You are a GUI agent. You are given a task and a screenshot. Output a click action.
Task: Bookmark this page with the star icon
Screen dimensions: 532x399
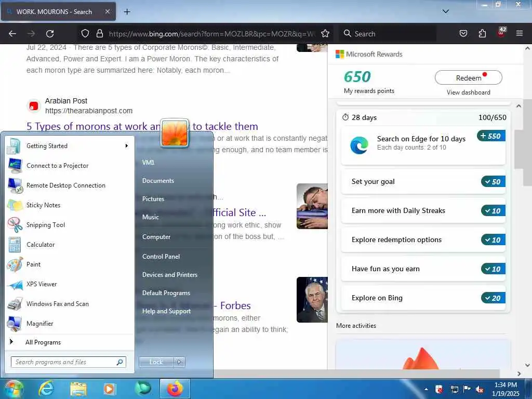(x=325, y=33)
